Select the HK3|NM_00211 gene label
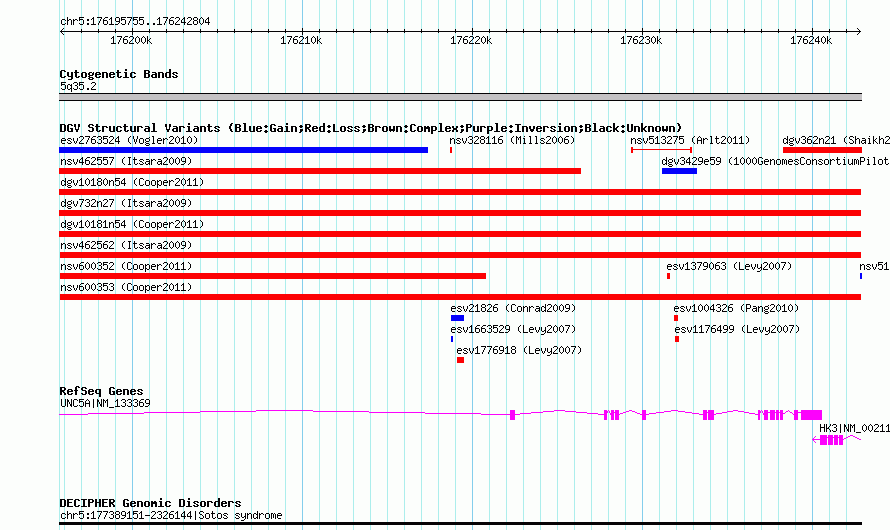The image size is (890, 530). pos(854,428)
